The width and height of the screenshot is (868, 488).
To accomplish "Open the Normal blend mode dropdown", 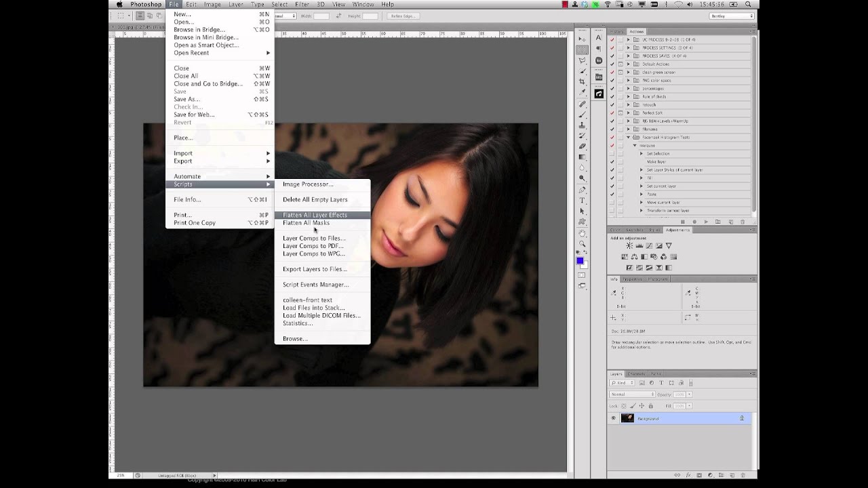I will click(632, 394).
